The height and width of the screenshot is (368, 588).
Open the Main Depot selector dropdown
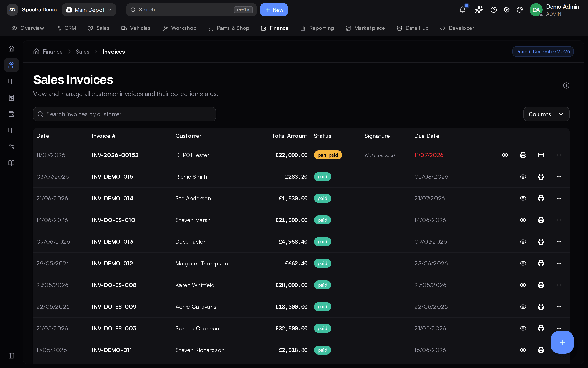(x=89, y=10)
